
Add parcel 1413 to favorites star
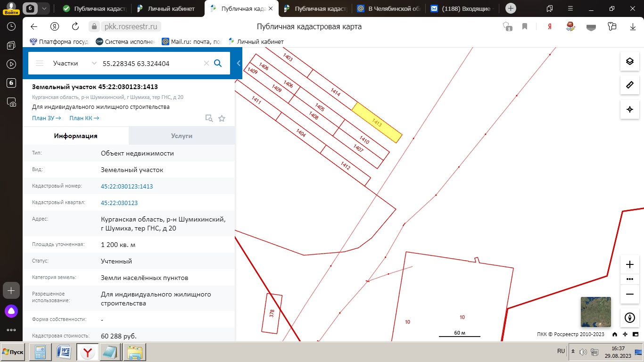point(222,118)
